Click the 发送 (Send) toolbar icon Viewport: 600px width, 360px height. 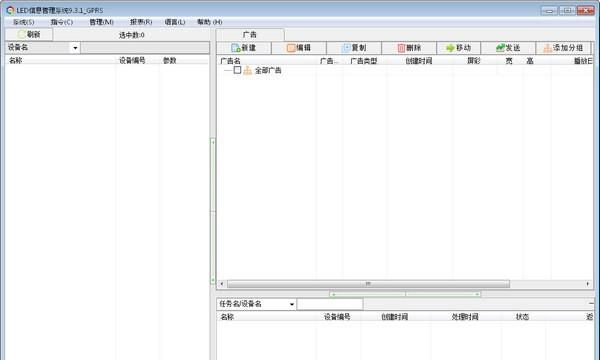(x=500, y=48)
